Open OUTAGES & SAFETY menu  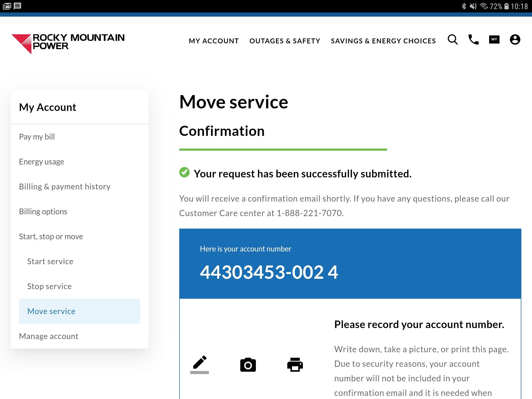click(x=285, y=41)
